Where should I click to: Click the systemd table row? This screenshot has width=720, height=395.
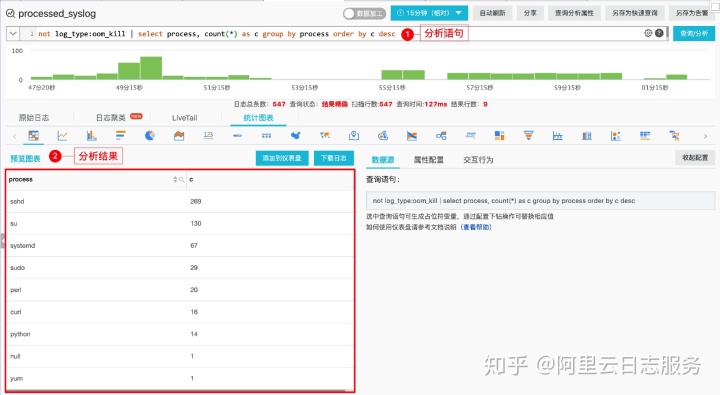(180, 246)
